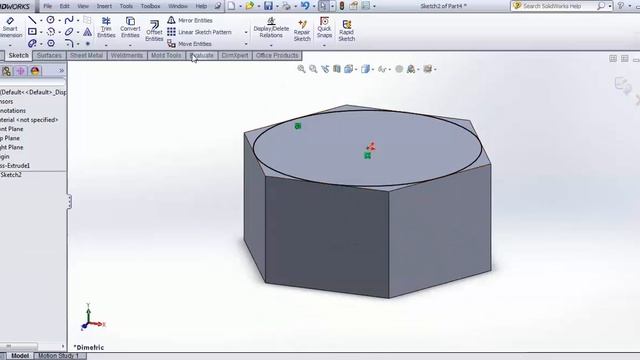
Task: Select the Text sketch tool
Action: 87,32
